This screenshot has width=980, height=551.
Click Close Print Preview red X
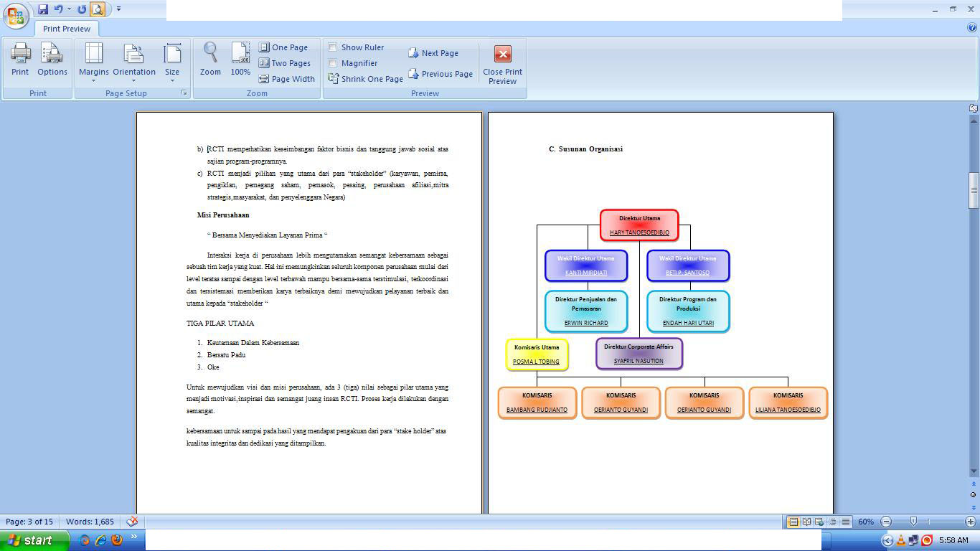tap(503, 65)
